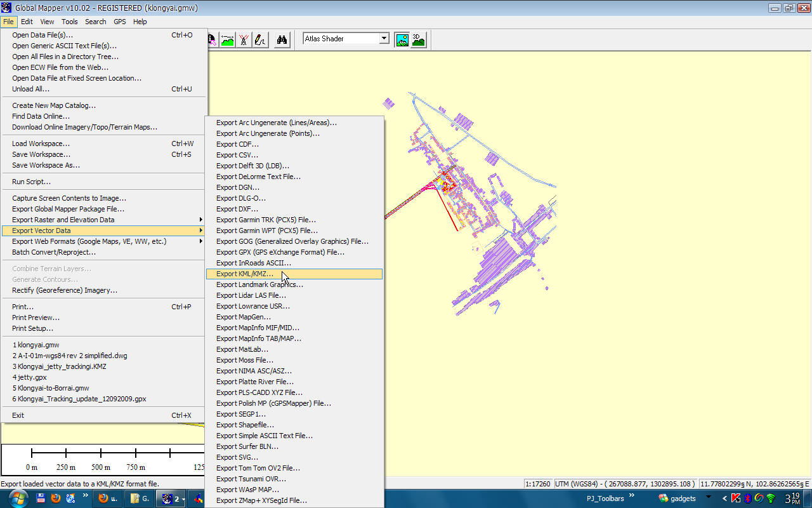Expand Export Vector Data submenu
This screenshot has width=812, height=508.
tap(103, 231)
